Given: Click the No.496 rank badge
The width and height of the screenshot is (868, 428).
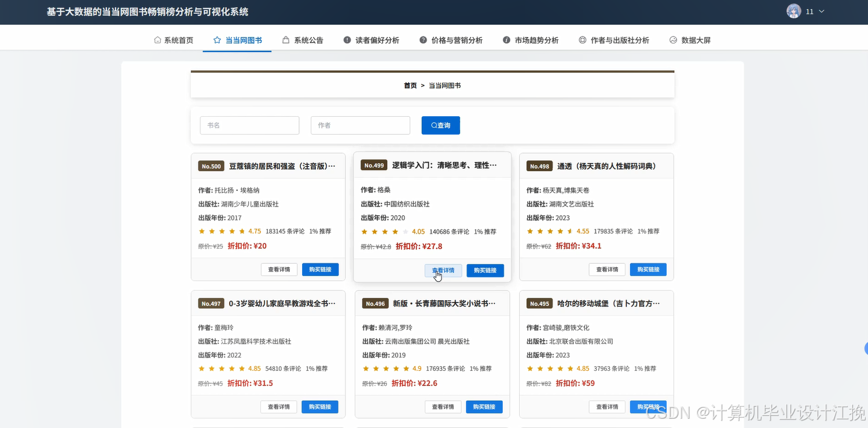Looking at the screenshot, I should 376,304.
